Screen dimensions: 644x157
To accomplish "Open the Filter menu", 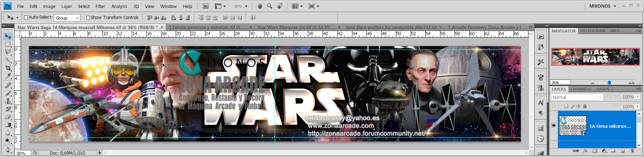I will 100,6.
